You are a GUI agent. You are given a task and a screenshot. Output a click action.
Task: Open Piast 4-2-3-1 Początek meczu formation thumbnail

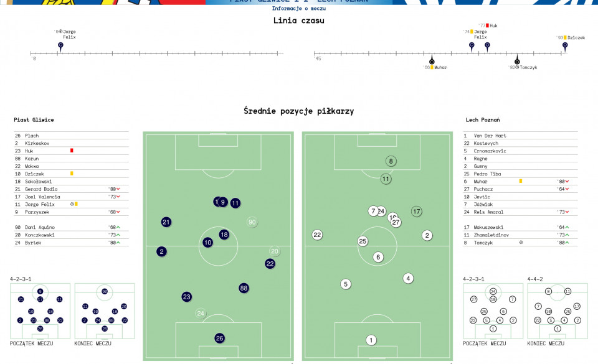40,311
